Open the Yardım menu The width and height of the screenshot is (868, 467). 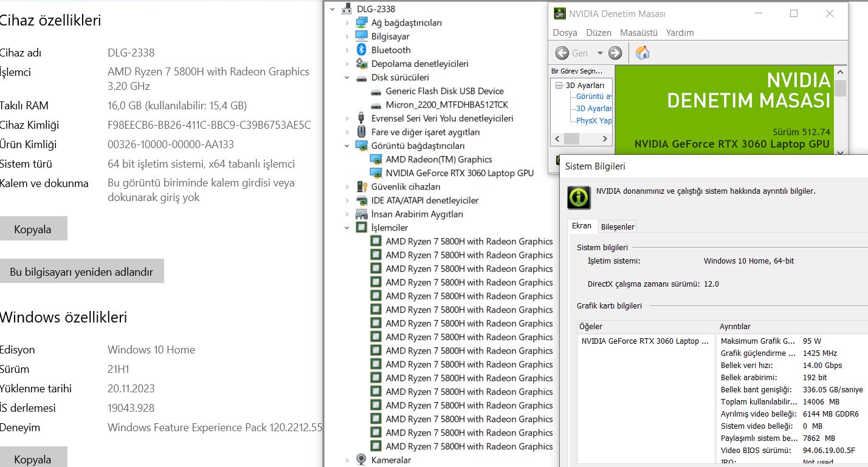(x=680, y=33)
